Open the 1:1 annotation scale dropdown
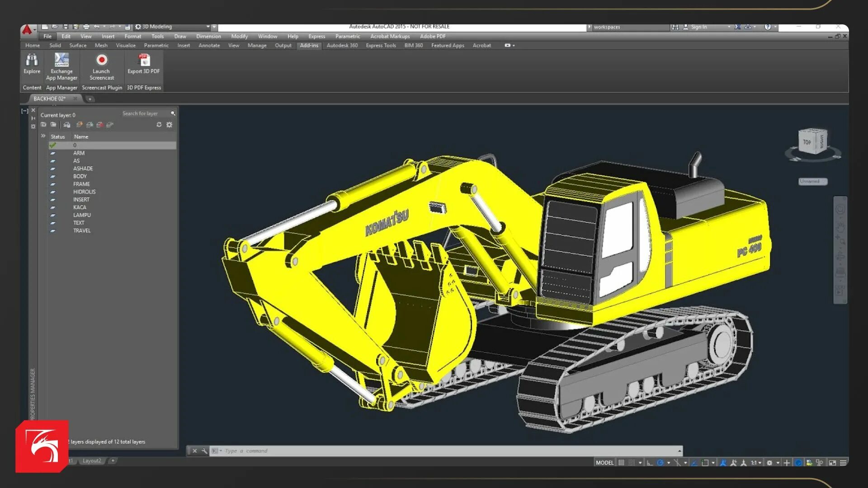868x488 pixels. pos(756,463)
